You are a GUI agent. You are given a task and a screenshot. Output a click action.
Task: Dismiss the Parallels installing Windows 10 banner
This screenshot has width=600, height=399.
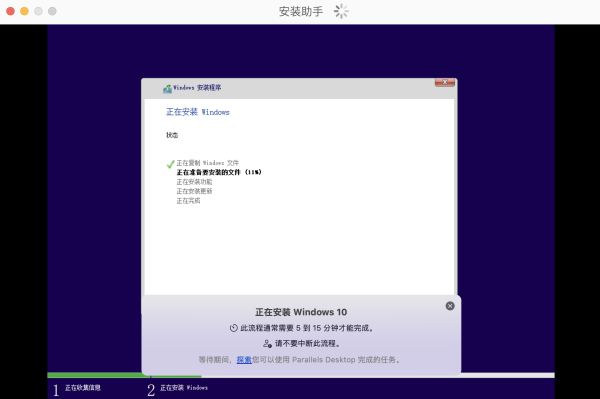450,306
